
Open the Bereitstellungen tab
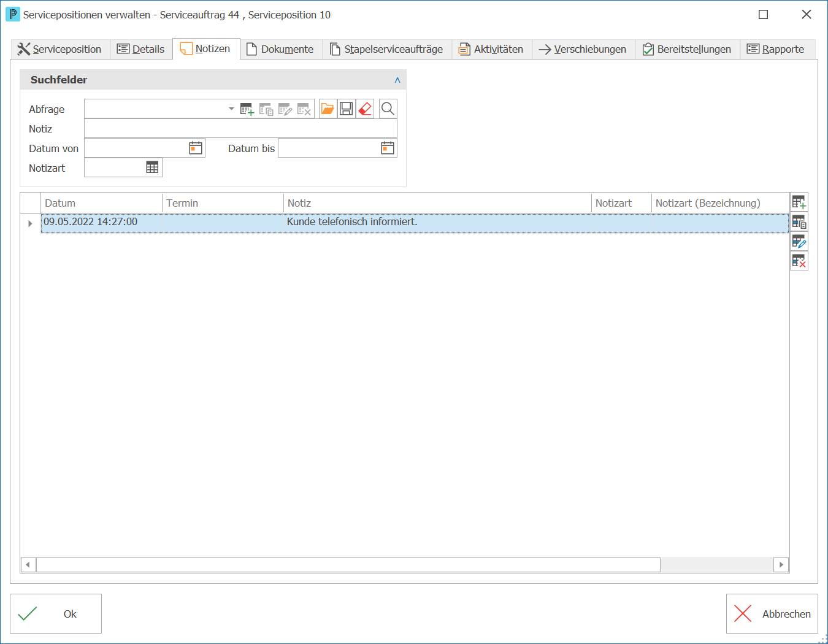[x=688, y=49]
